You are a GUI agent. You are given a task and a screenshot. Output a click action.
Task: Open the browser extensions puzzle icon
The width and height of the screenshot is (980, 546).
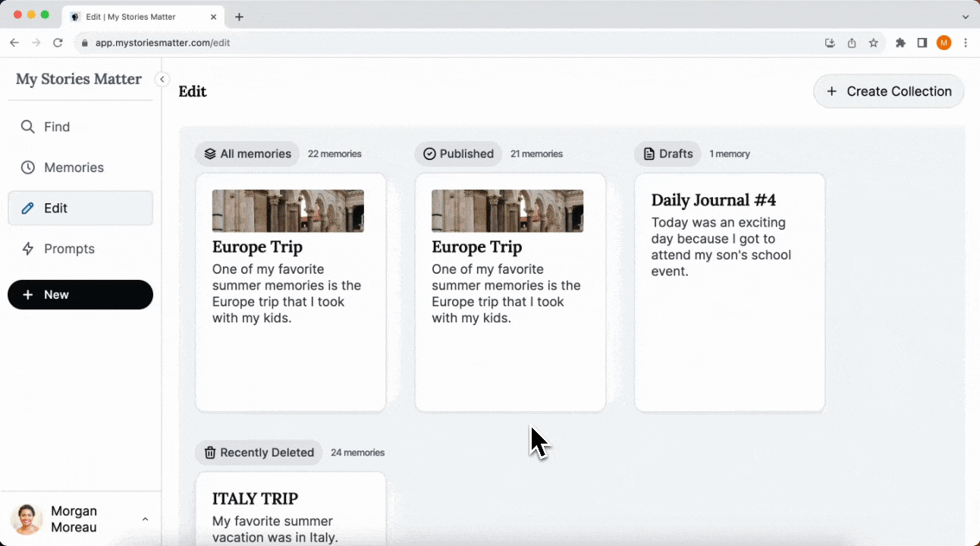click(x=900, y=43)
